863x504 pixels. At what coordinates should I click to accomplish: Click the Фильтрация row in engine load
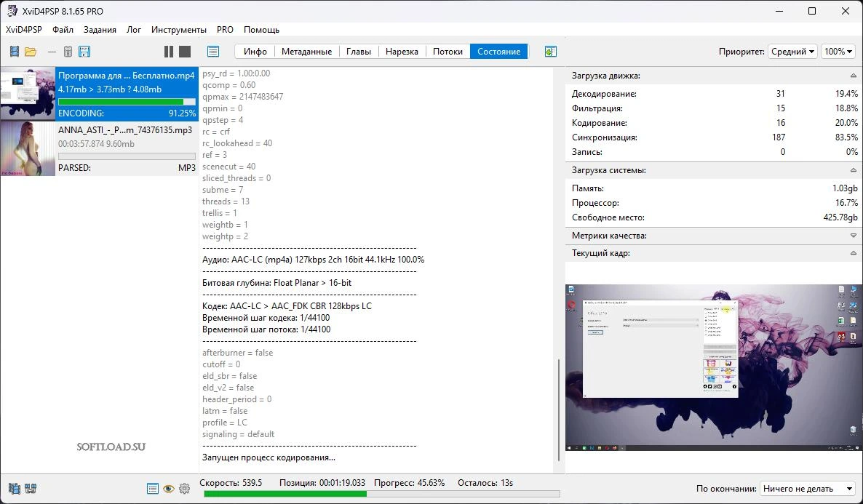coord(714,108)
